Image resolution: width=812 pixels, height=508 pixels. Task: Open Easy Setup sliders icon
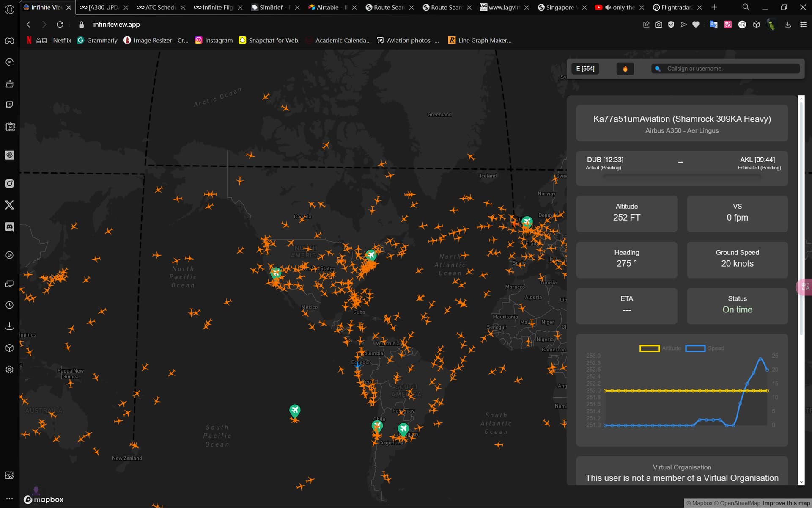coord(803,25)
